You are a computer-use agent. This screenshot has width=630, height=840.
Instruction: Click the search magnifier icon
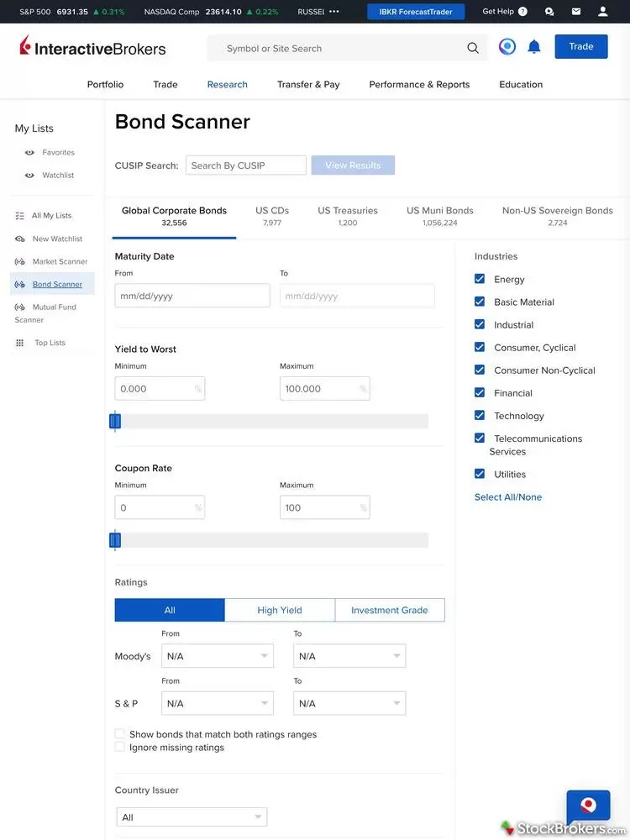coord(472,48)
